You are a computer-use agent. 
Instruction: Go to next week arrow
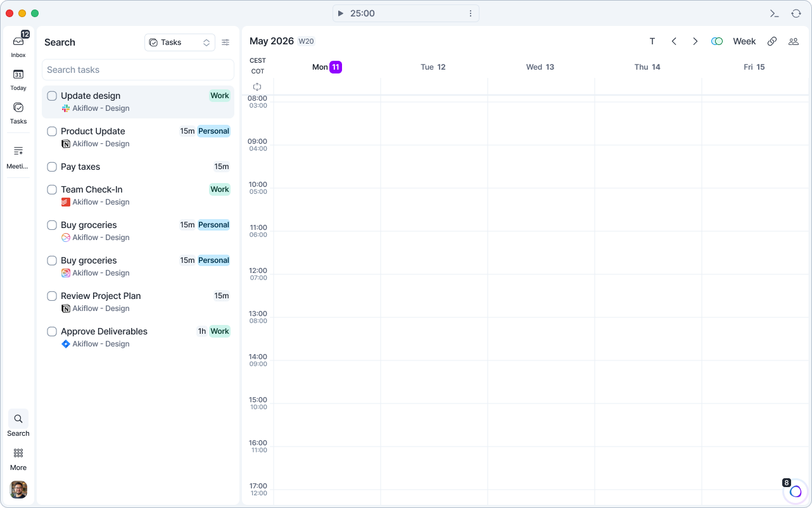tap(695, 41)
